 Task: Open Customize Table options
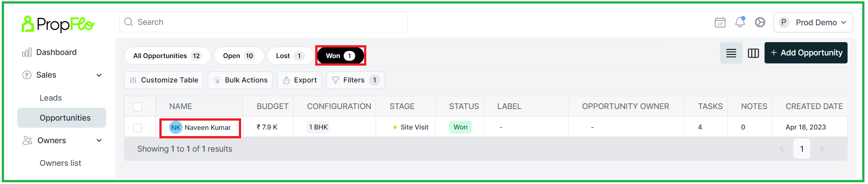tap(163, 80)
